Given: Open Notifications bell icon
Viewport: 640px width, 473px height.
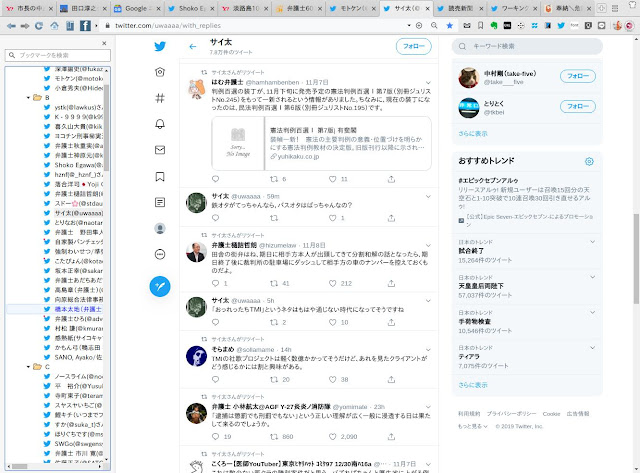Looking at the screenshot, I should click(160, 124).
